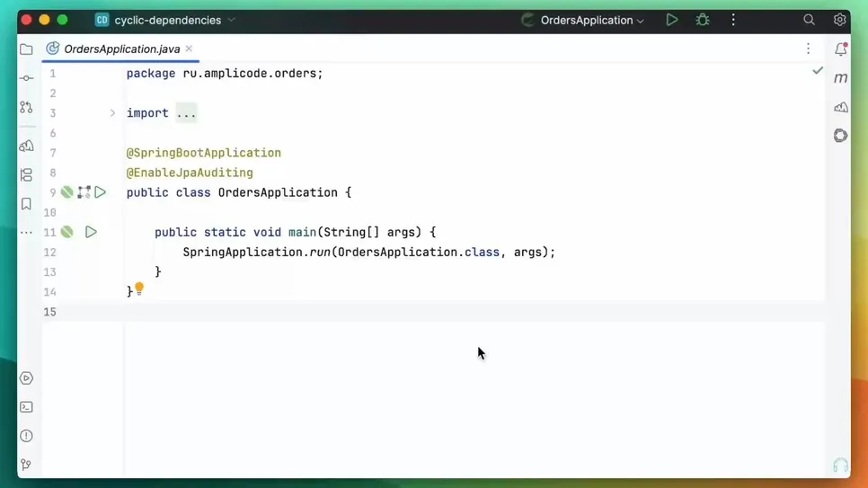Image resolution: width=868 pixels, height=488 pixels.
Task: Click the Debug bug icon in toolbar
Action: [x=703, y=20]
